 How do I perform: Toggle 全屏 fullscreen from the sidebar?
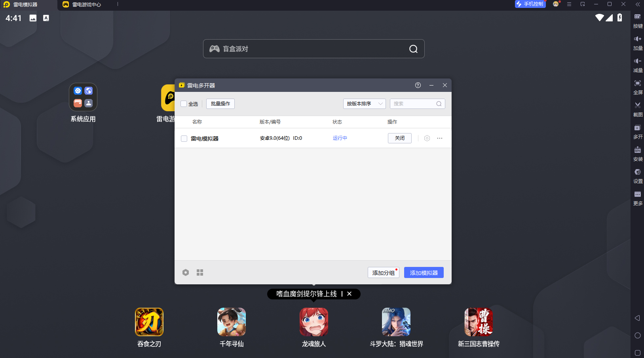tap(638, 87)
